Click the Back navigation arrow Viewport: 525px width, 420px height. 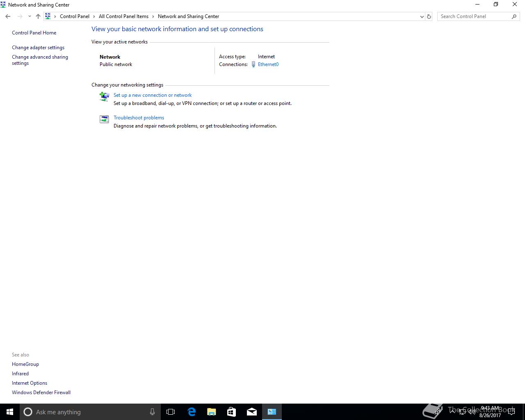(x=8, y=16)
